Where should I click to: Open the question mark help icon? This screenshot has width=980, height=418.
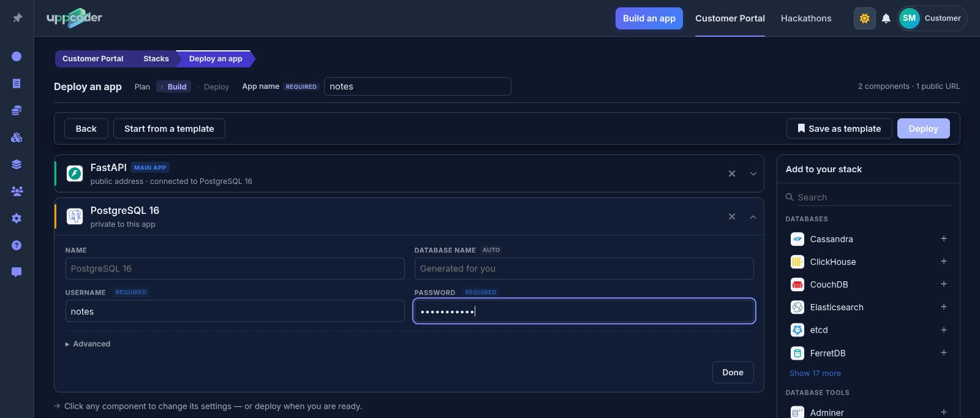17,245
